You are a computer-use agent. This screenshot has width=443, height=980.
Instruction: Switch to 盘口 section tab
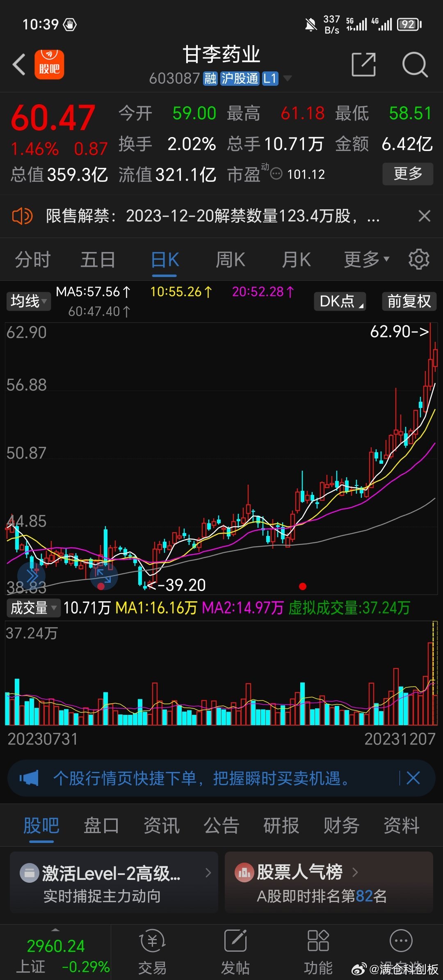[x=101, y=825]
